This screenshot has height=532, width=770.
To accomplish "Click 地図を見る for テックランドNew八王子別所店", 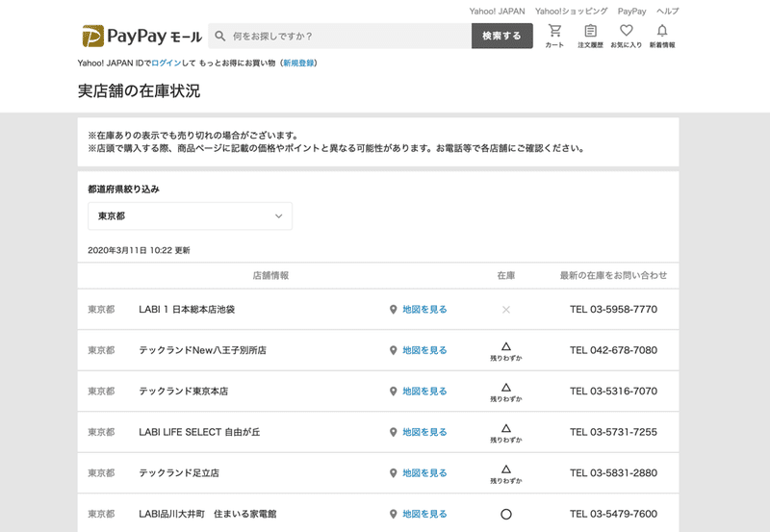I will click(424, 350).
